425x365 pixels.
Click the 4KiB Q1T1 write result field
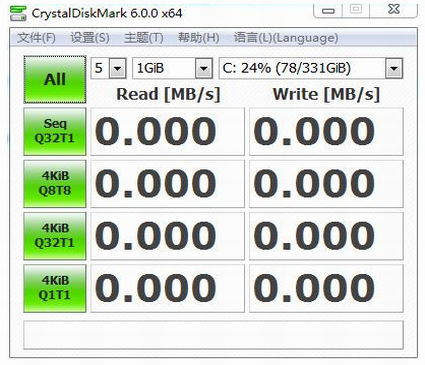click(326, 288)
